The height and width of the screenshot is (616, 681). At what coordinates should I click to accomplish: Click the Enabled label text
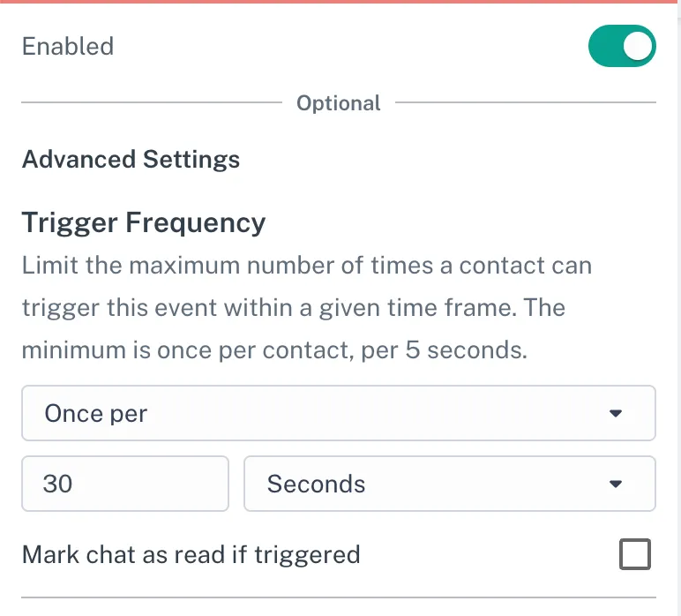68,46
